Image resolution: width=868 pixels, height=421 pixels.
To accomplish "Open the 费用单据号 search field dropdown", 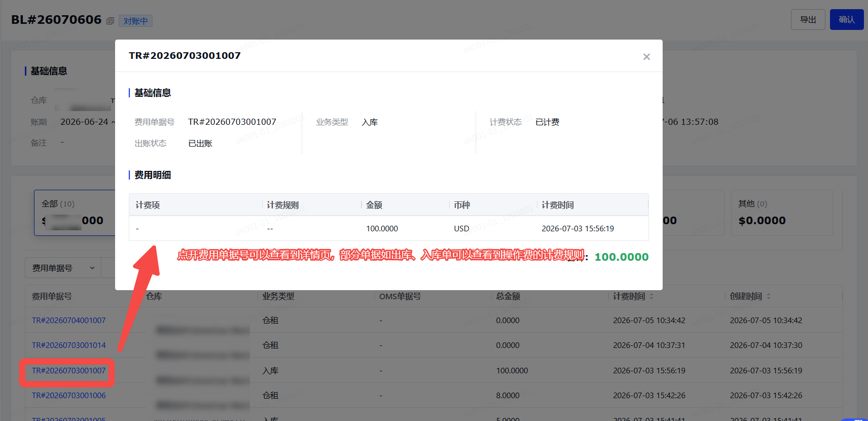I will pos(63,268).
